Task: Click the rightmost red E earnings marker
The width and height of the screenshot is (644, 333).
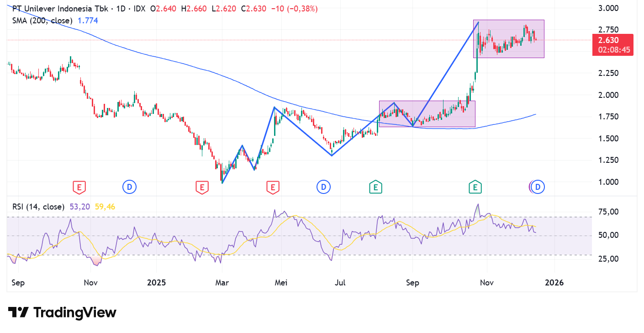Action: click(x=273, y=187)
